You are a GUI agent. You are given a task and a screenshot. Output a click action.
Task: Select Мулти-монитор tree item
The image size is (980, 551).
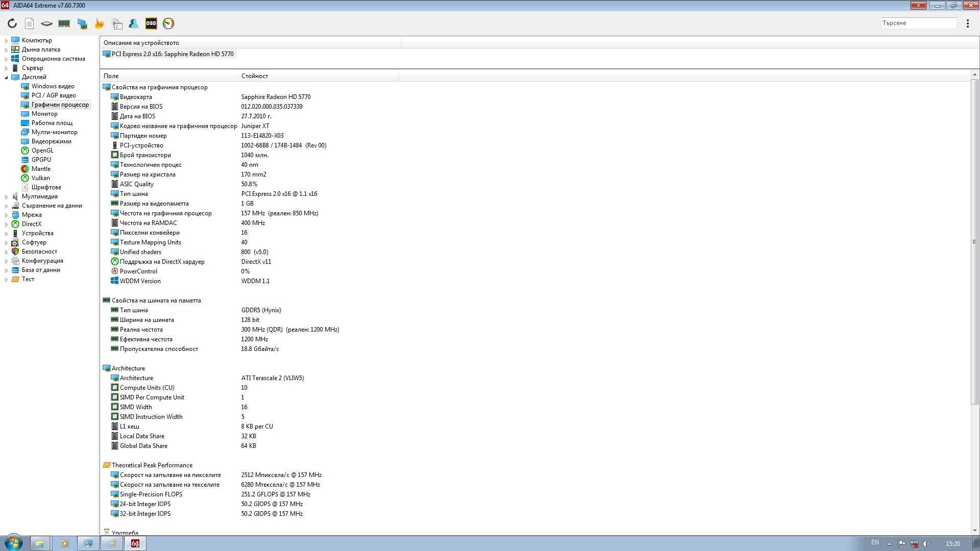54,132
